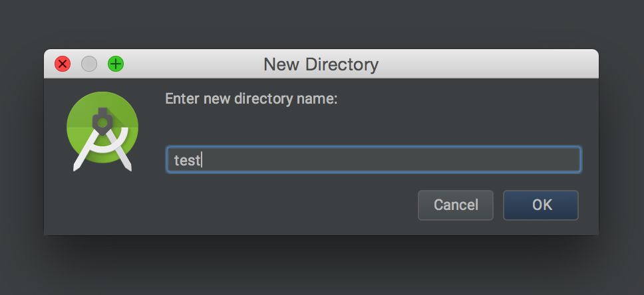Click the gray disabled minimize button
The height and width of the screenshot is (295, 644).
[89, 64]
